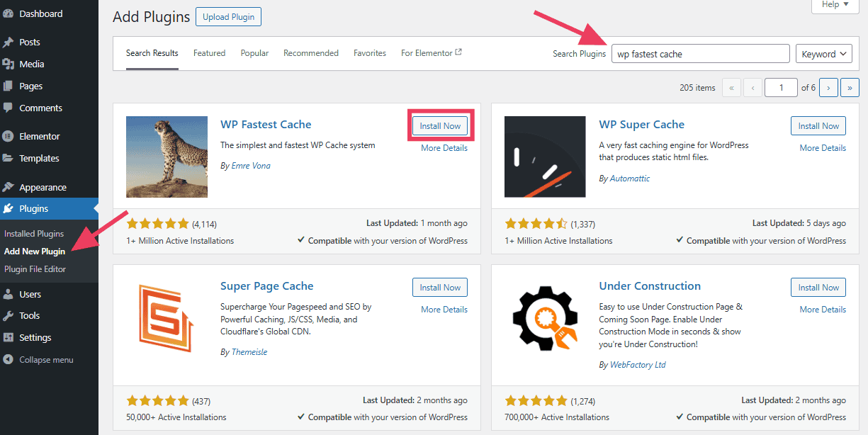Open the Media library icon
Image resolution: width=868 pixels, height=435 pixels.
tap(10, 64)
